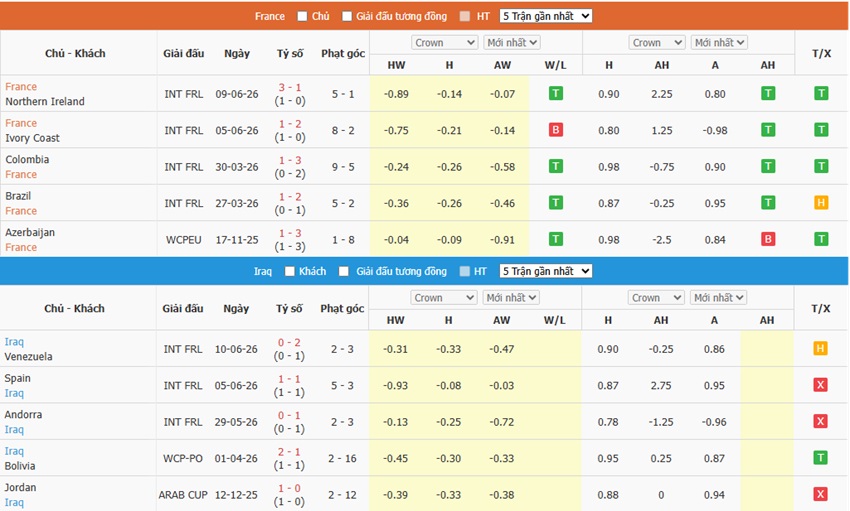Click T/X green T badge for Northern Ireland match

pos(821,94)
